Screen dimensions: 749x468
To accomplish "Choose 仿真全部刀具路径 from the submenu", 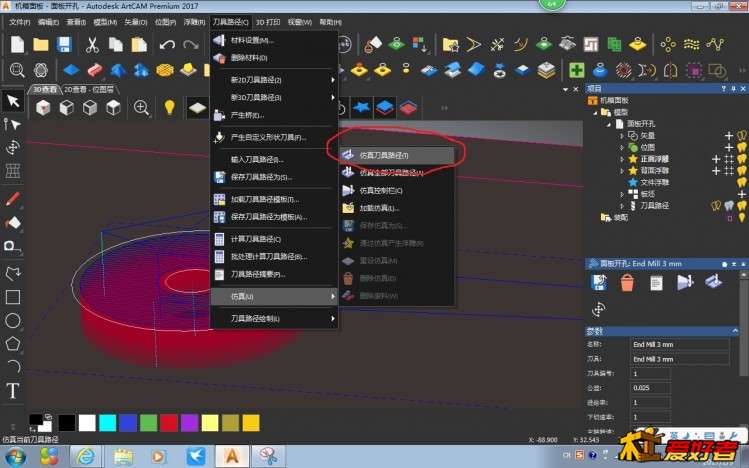I will point(396,172).
